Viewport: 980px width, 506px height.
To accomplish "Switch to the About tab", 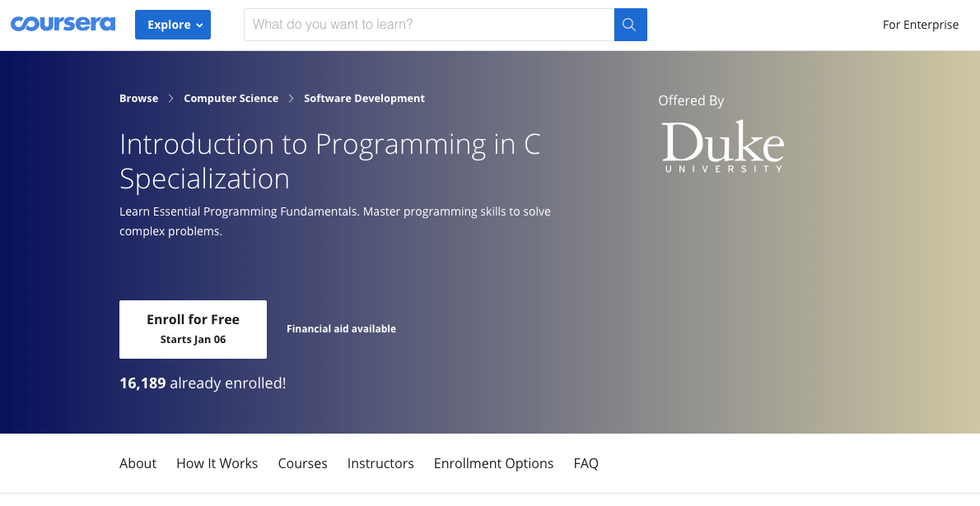I will pos(138,463).
